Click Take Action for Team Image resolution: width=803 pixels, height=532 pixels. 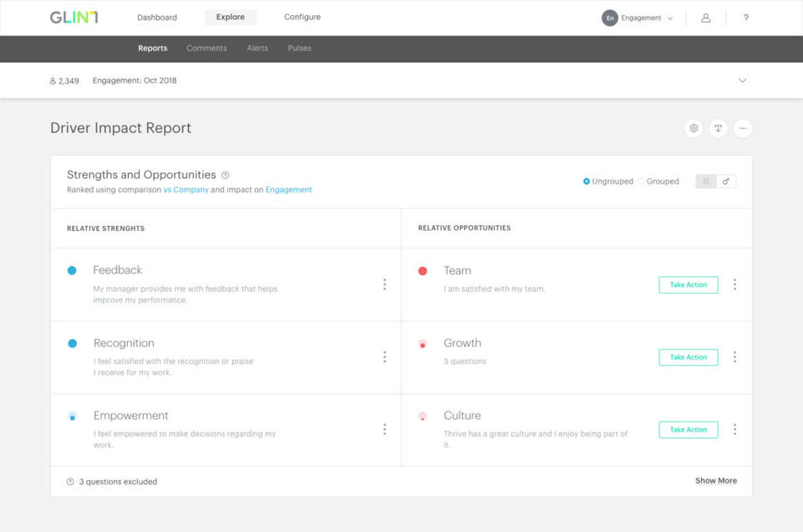tap(688, 285)
